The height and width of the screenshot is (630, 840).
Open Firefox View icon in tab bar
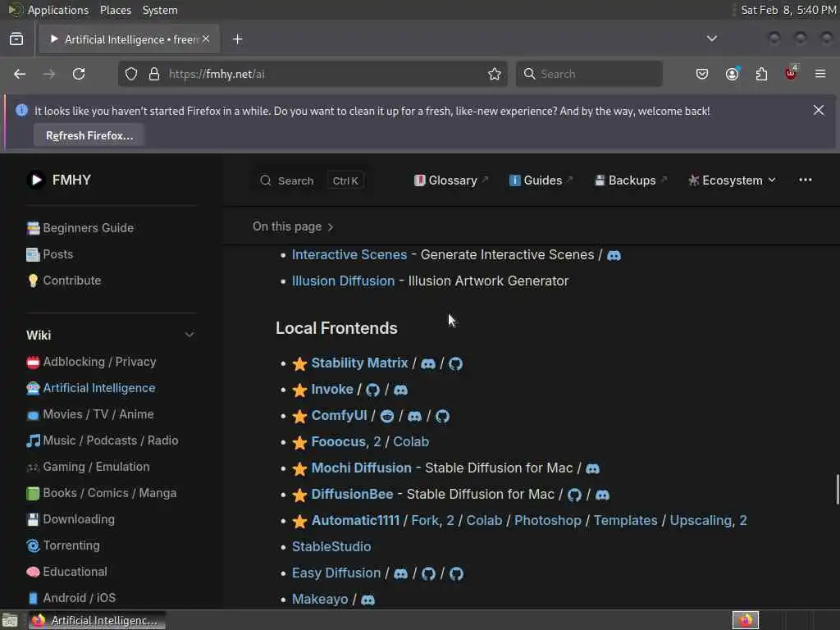click(x=16, y=39)
